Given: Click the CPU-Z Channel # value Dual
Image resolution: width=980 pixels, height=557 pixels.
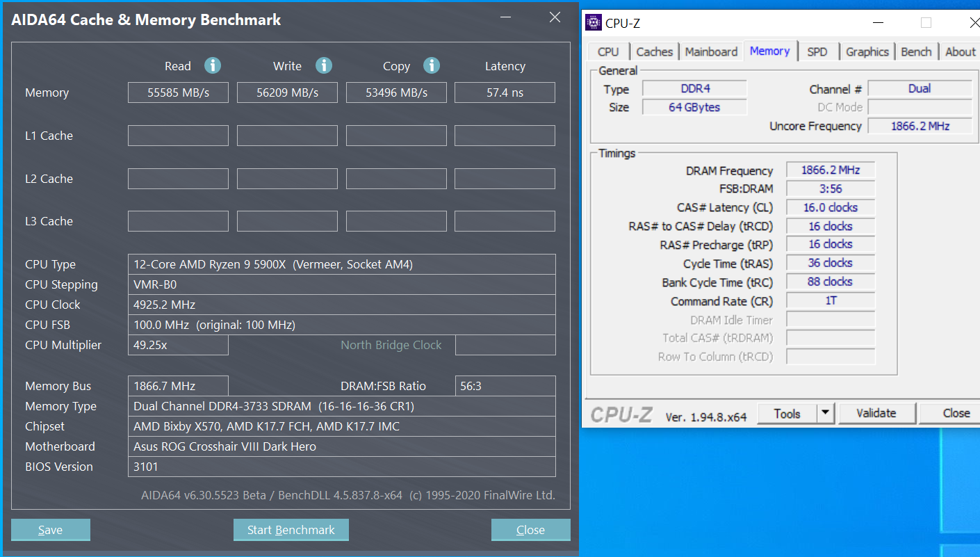Looking at the screenshot, I should pos(920,88).
